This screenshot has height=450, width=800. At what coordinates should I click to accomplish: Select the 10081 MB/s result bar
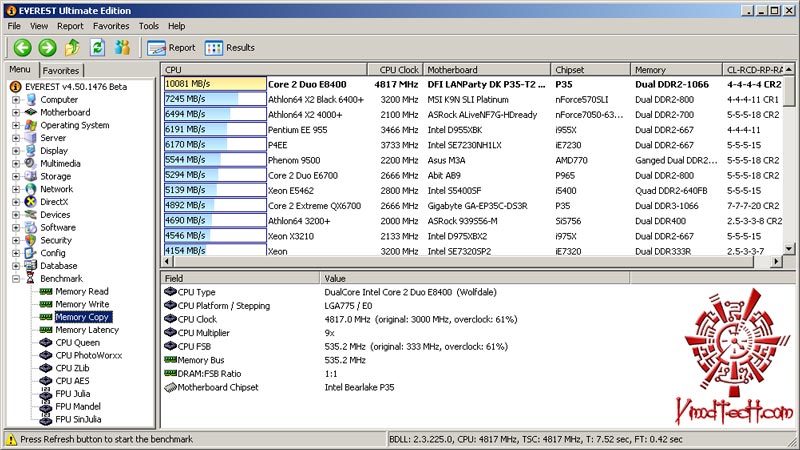pyautogui.click(x=215, y=84)
